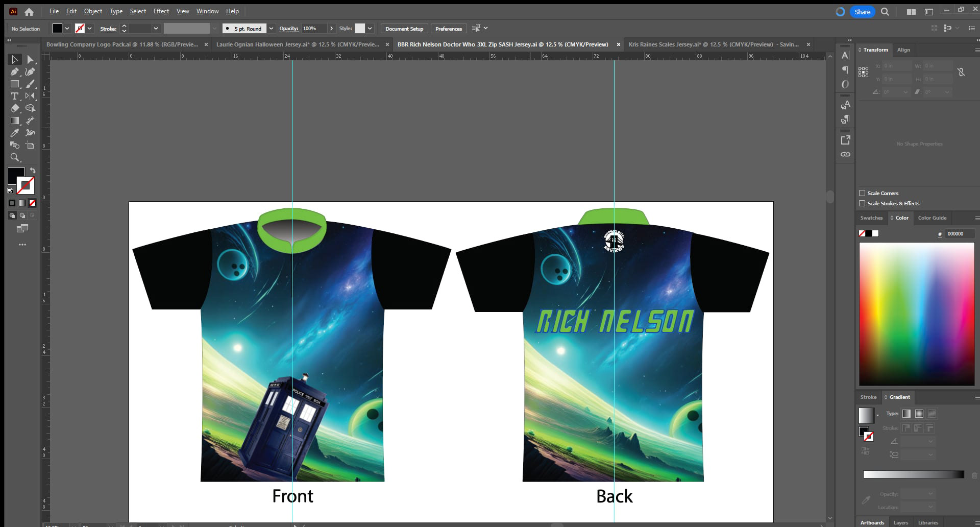The image size is (980, 527).
Task: Enable Scale Strokes & Effects checkbox
Action: point(862,203)
